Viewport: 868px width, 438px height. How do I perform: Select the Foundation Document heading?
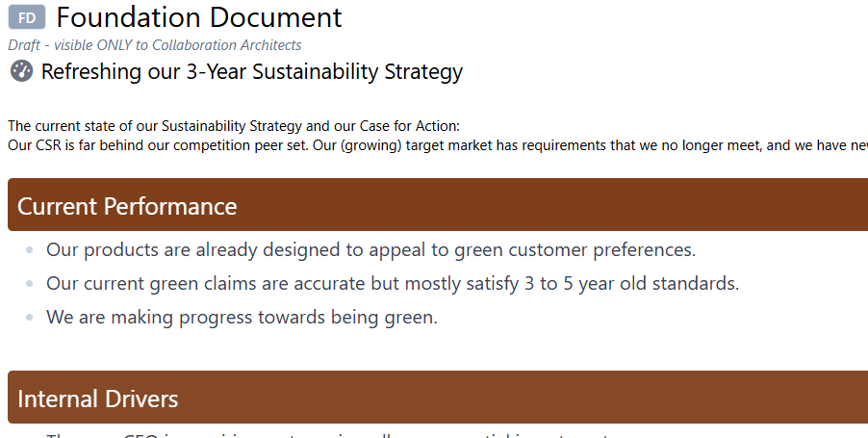199,17
